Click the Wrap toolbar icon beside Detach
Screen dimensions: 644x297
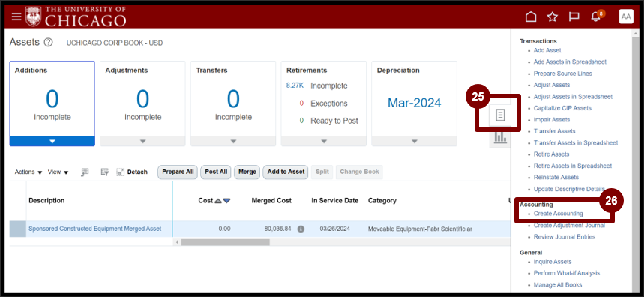[x=105, y=172]
